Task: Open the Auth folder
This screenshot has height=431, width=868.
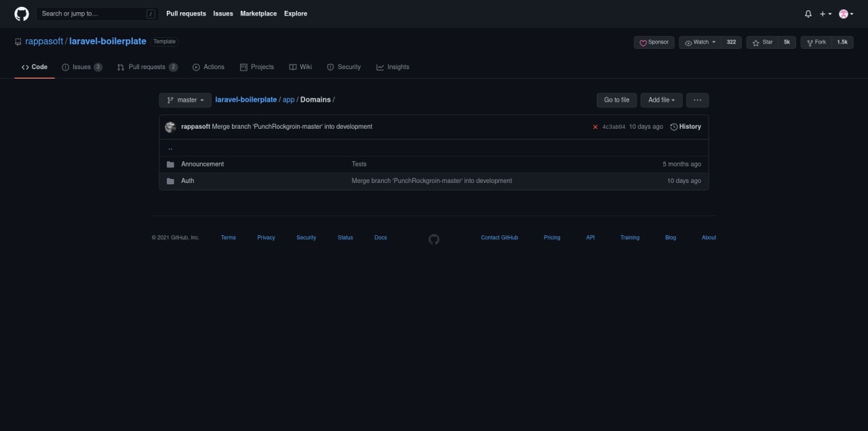Action: (187, 181)
